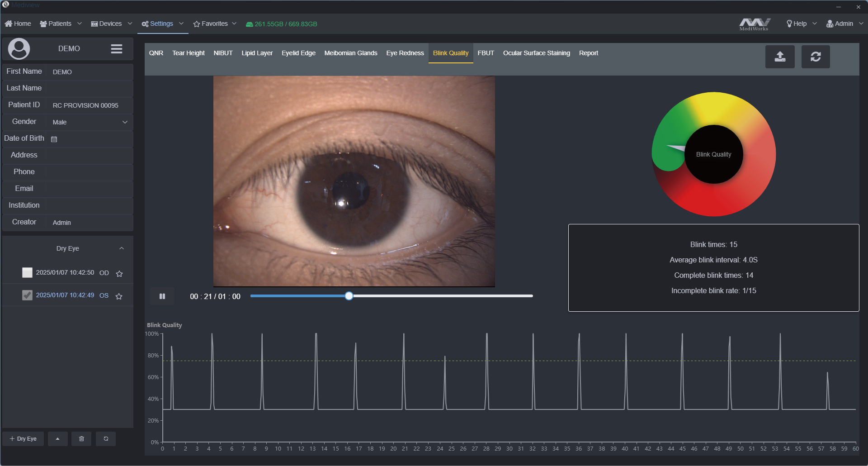The image size is (868, 466).
Task: Open the Devices dropdown menu
Action: [x=112, y=24]
